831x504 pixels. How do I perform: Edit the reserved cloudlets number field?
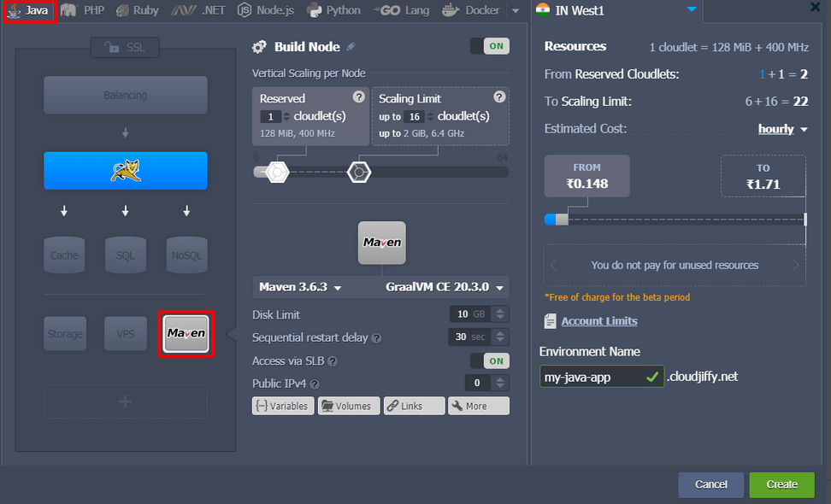(x=271, y=116)
